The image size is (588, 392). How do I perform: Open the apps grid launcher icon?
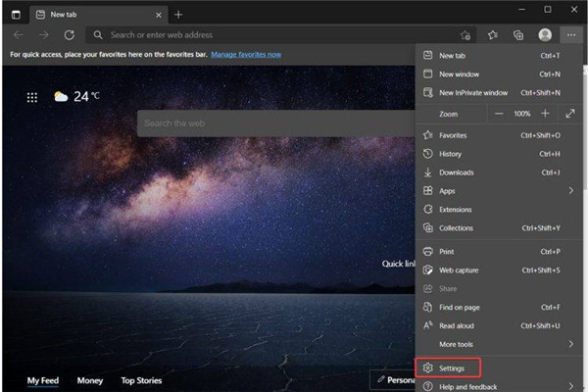pyautogui.click(x=32, y=97)
